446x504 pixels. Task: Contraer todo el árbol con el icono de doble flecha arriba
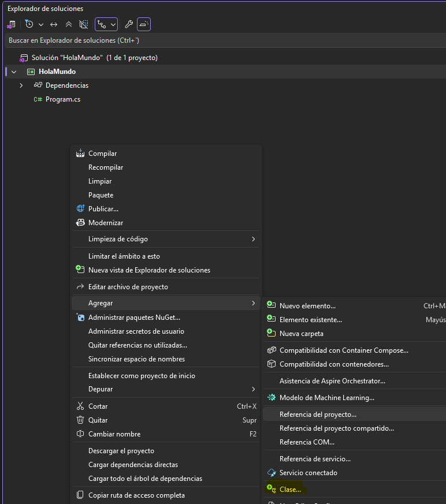(68, 24)
